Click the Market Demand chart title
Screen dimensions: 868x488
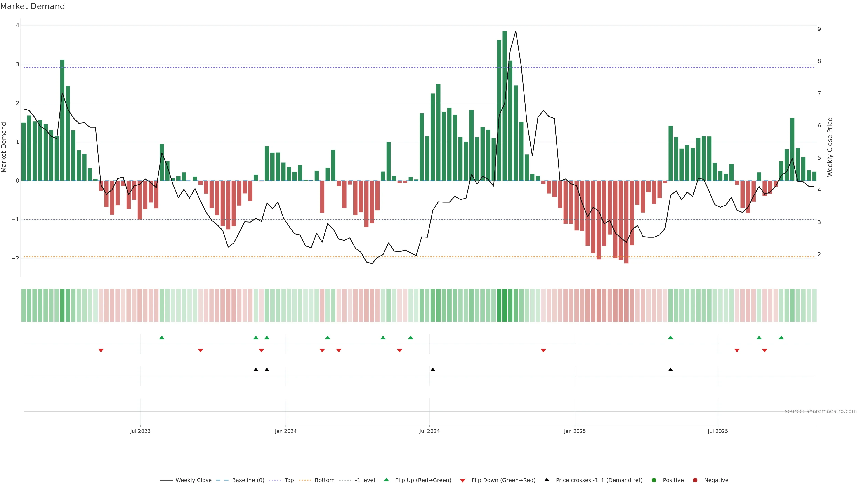click(x=32, y=6)
